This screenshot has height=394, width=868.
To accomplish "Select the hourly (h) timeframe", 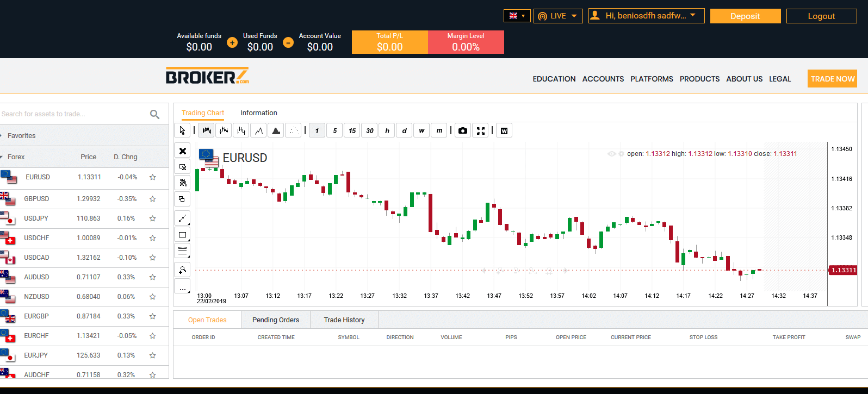I will [387, 130].
